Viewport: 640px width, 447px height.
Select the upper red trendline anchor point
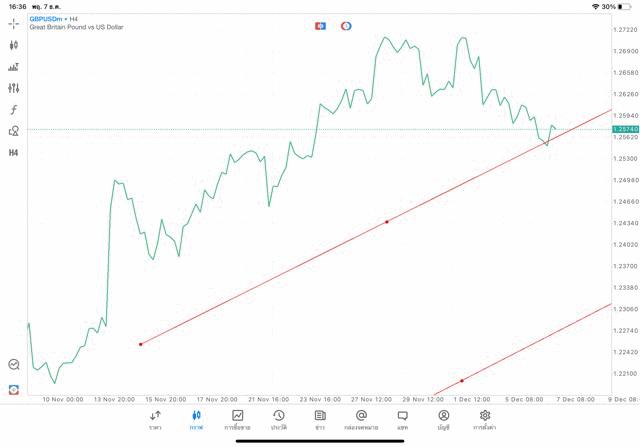click(387, 222)
